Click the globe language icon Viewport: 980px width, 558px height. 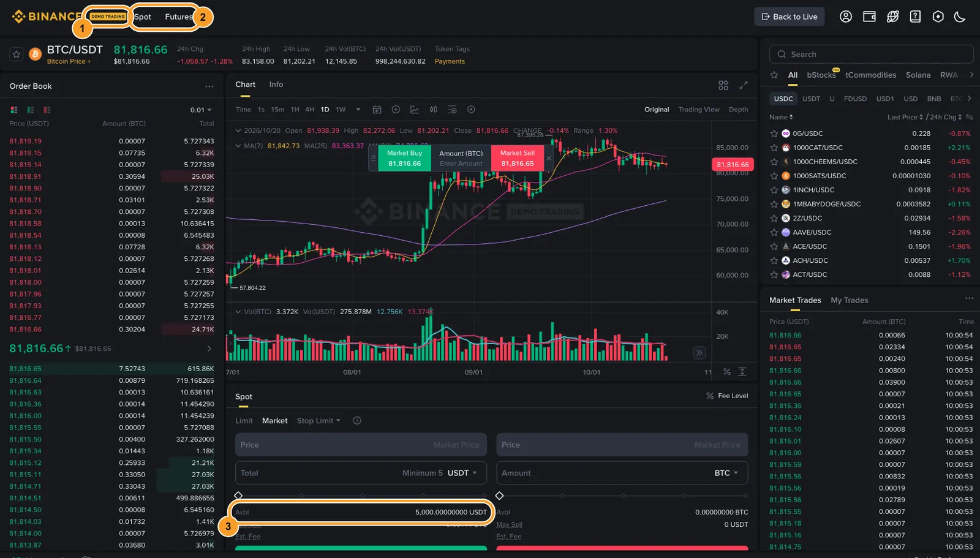click(892, 17)
